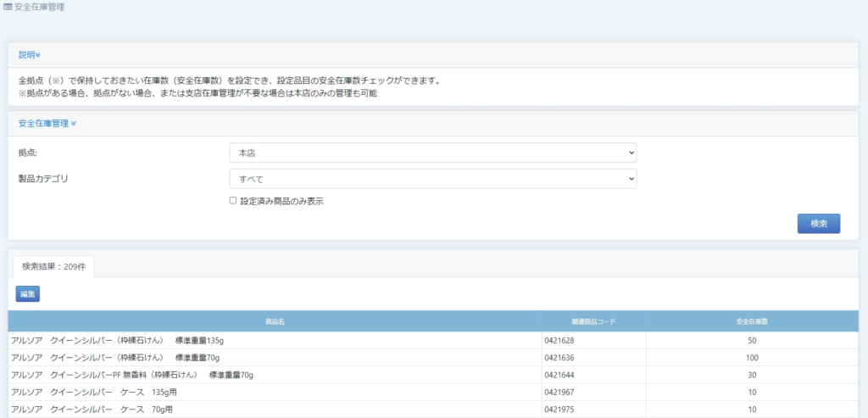Click the 編集 button
The image size is (868, 418).
27,293
